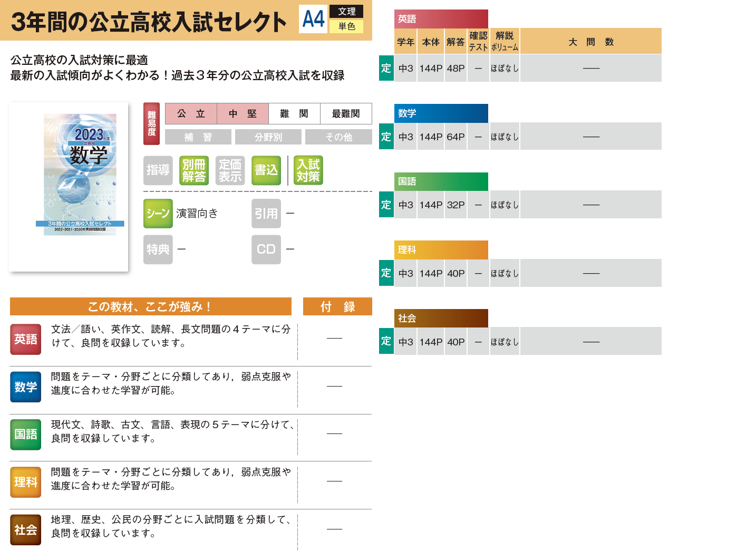756x559 pixels.
Task: Click the blue 数学 subject icon
Action: (x=26, y=387)
